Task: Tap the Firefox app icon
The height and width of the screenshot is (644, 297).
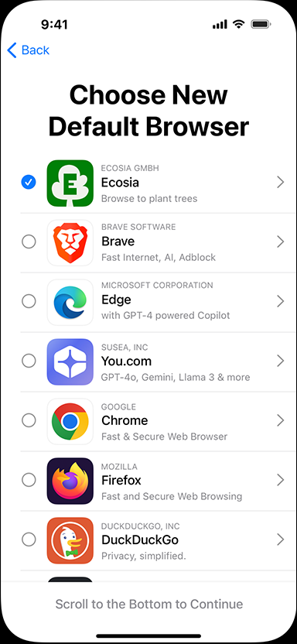Action: (x=70, y=481)
